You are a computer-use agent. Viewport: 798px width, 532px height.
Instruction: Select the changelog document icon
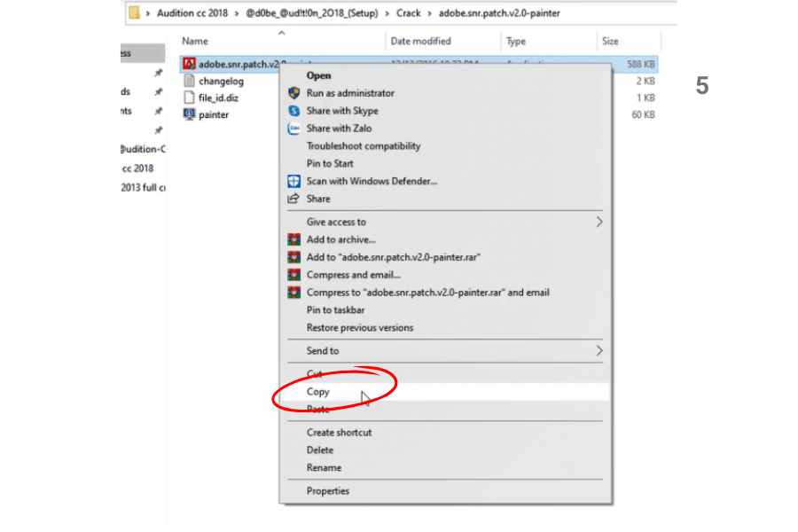point(188,82)
